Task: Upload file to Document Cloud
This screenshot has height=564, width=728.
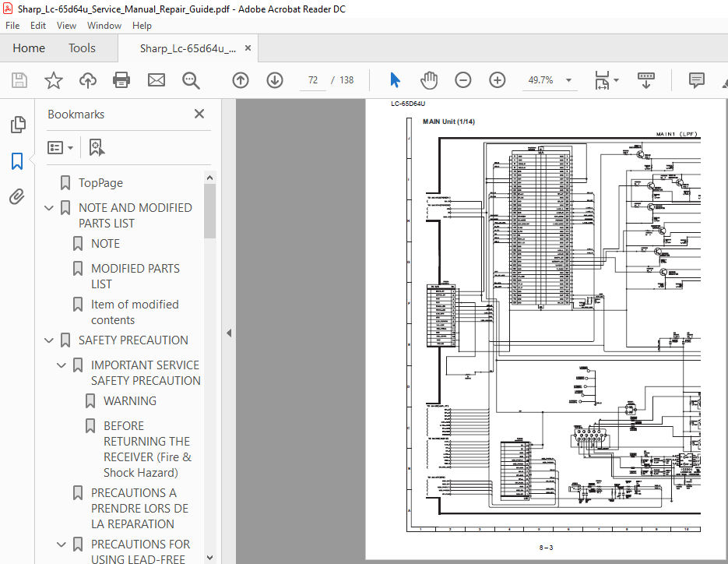Action: coord(88,80)
